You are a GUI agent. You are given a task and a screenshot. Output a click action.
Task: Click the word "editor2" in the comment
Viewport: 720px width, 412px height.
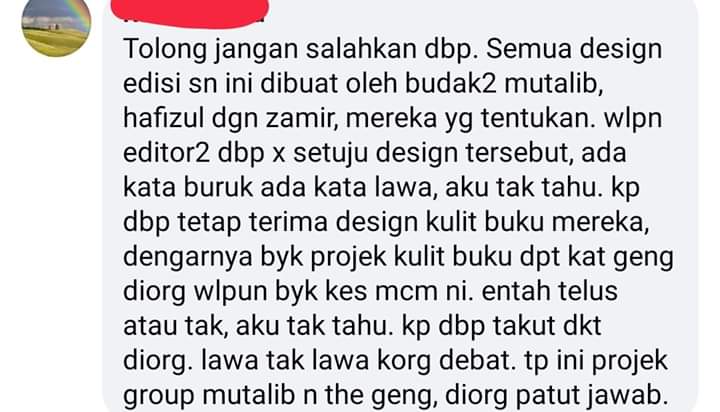pyautogui.click(x=166, y=153)
